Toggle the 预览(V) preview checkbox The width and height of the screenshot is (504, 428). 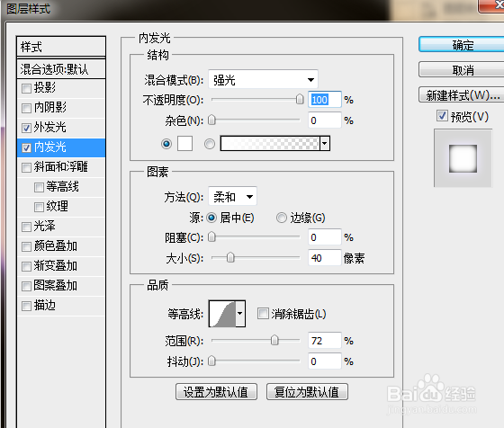coord(442,116)
